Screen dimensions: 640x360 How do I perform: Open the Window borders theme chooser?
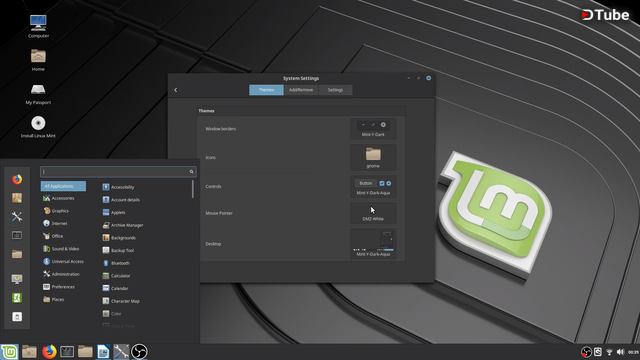[x=373, y=129]
